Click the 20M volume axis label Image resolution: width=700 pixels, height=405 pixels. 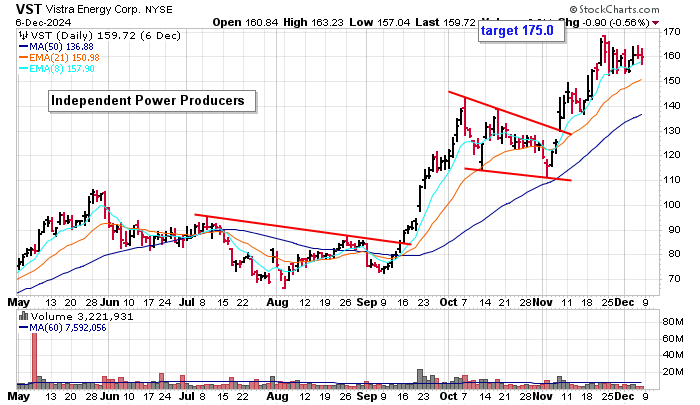tap(673, 372)
